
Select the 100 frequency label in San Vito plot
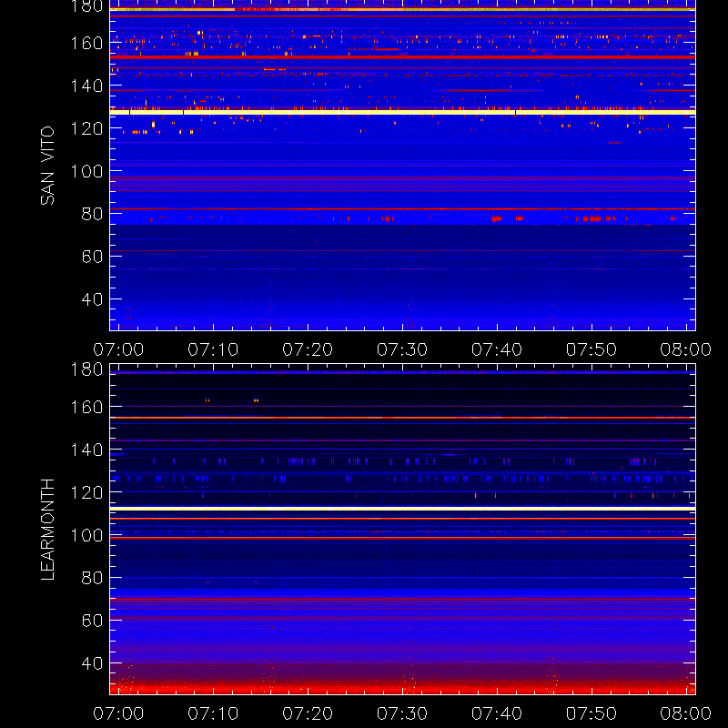click(x=86, y=171)
